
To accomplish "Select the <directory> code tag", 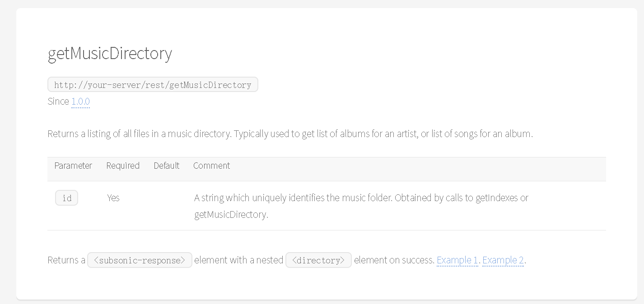I will pyautogui.click(x=318, y=260).
